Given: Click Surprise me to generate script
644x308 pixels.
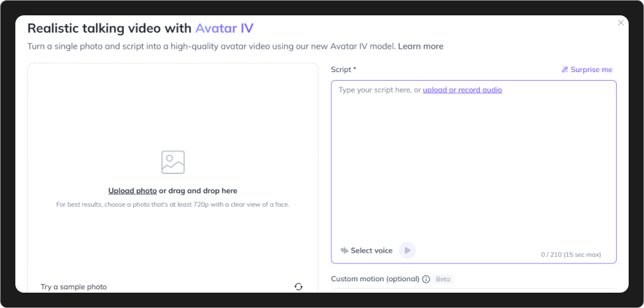Looking at the screenshot, I should 587,69.
